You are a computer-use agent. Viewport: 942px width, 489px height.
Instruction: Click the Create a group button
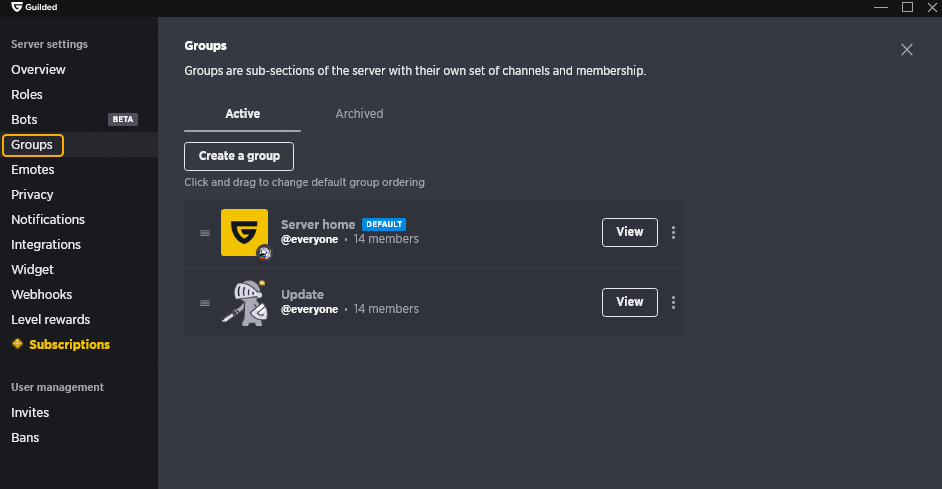239,156
